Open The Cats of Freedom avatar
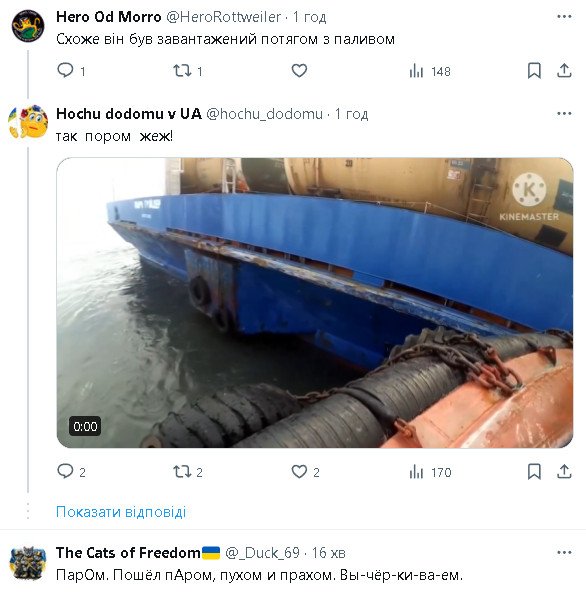Image resolution: width=586 pixels, height=592 pixels. click(28, 563)
